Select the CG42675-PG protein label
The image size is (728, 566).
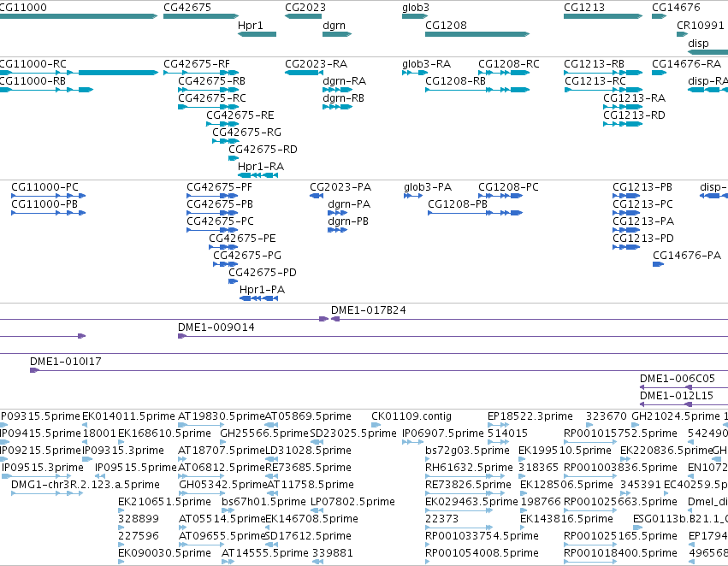point(247,255)
